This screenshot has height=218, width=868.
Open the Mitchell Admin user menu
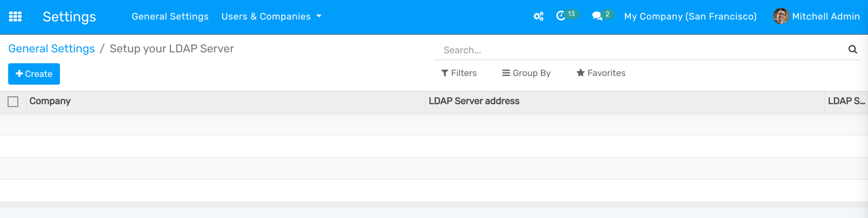coord(816,17)
